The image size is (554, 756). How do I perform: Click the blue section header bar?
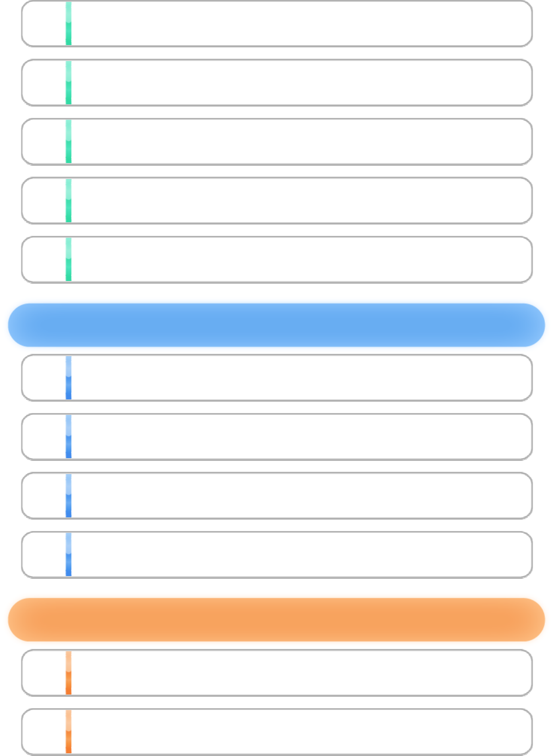(x=277, y=325)
